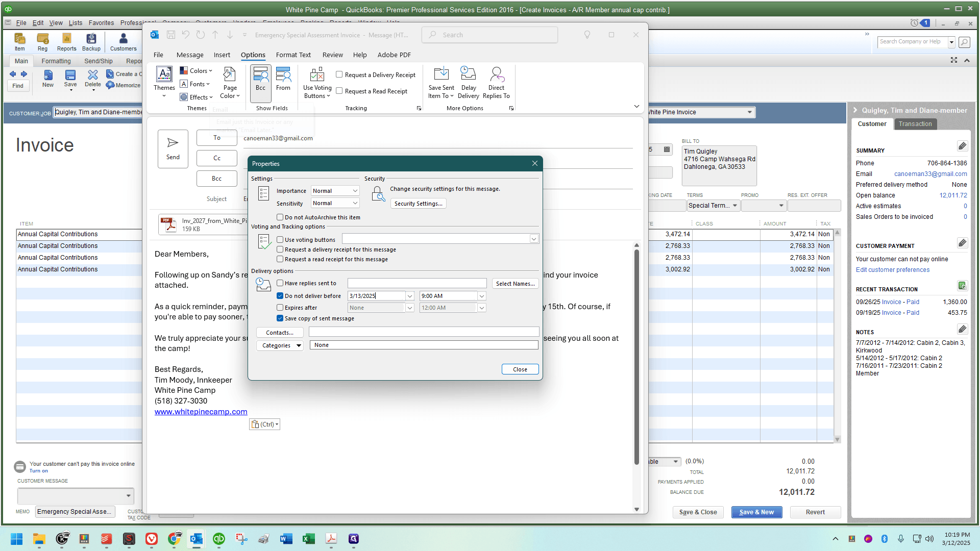Click the Delay Delivery icon
980x551 pixels.
468,83
